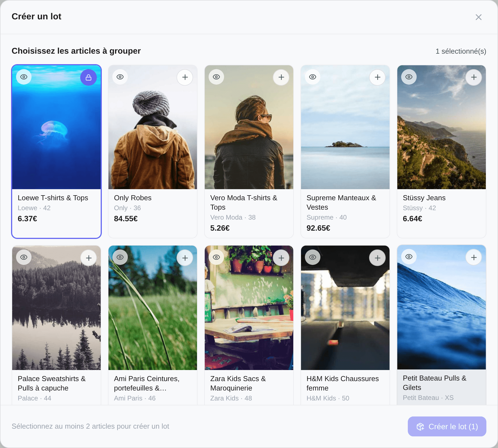Click the price 6.37€
This screenshot has width=498, height=448.
tap(27, 219)
